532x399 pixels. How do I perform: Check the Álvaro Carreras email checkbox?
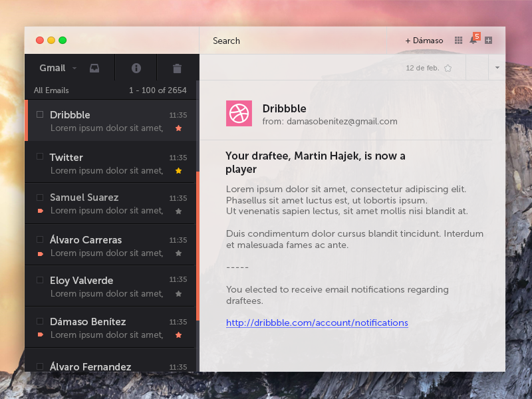(40, 239)
